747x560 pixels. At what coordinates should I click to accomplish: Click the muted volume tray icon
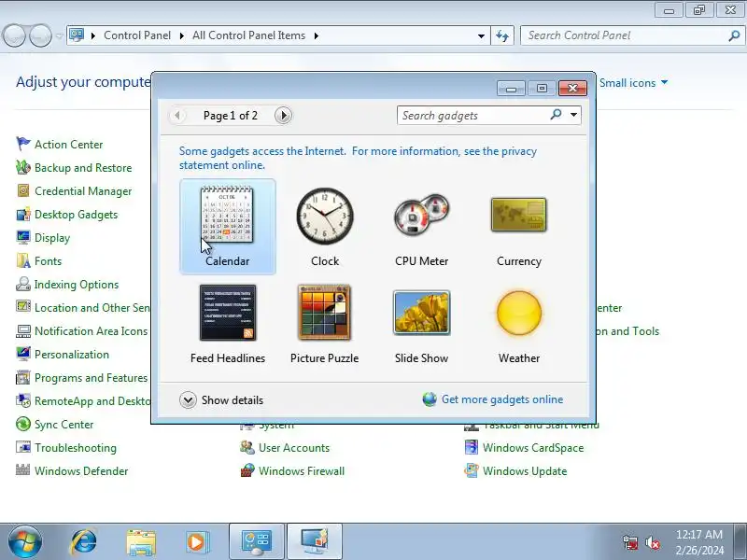point(653,542)
